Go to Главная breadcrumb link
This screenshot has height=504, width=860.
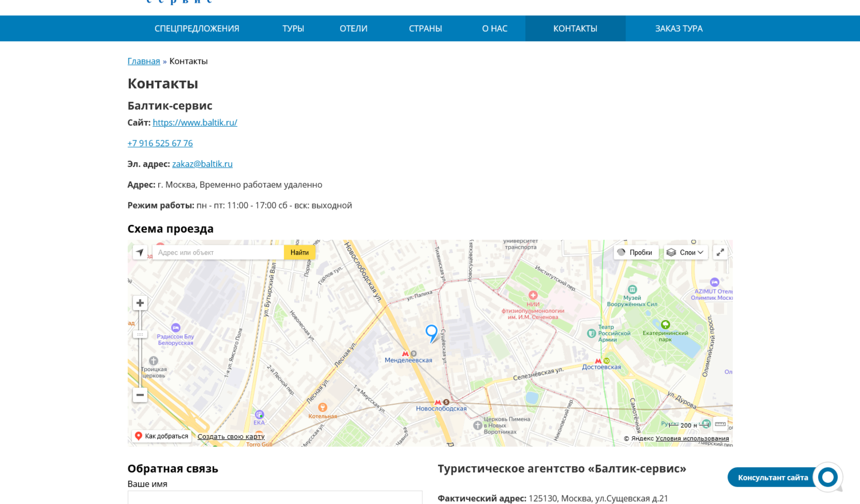(x=144, y=61)
